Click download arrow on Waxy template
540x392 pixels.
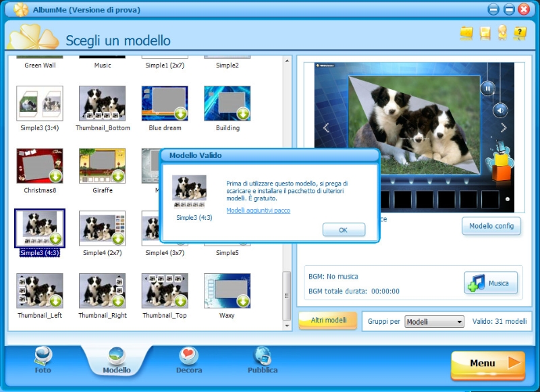click(243, 301)
